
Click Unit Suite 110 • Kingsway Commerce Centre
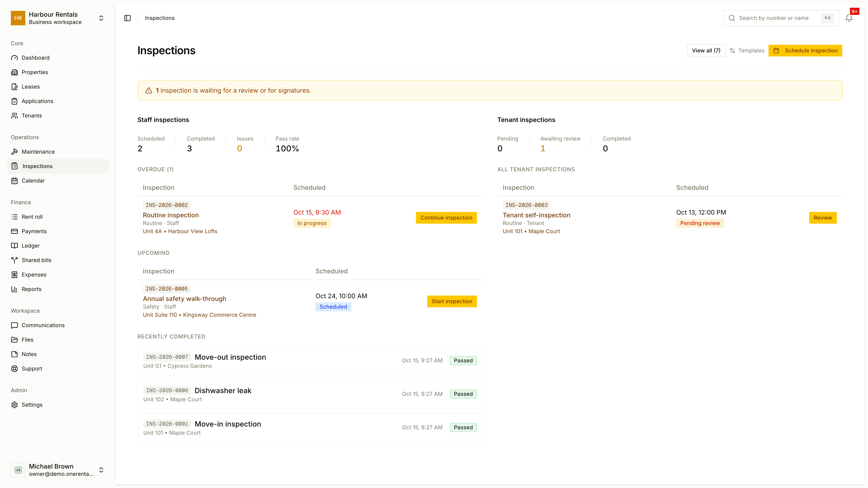[x=199, y=315]
